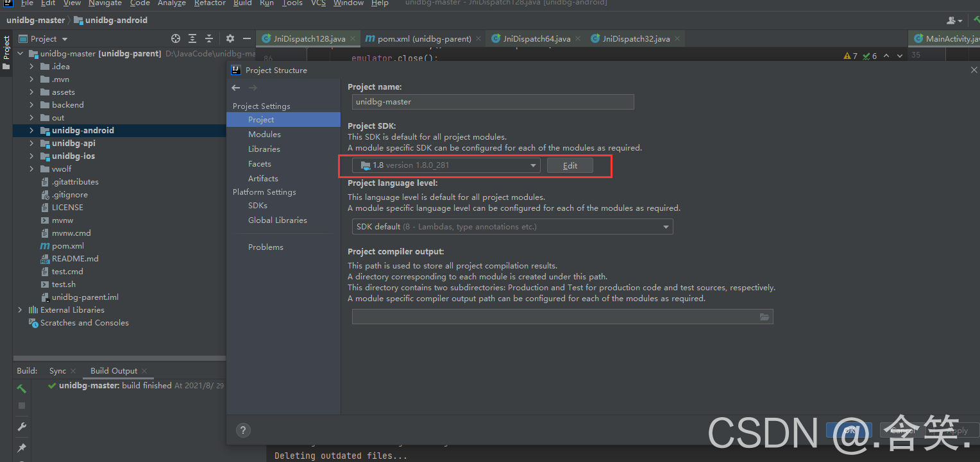
Task: Select README.md in project tree
Action: (x=75, y=259)
